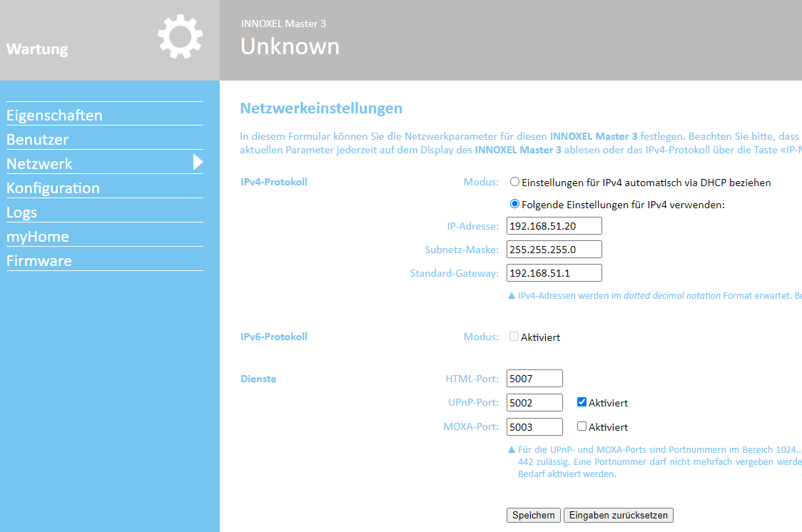Click the arrow marker next to Netzwerk

tap(198, 162)
